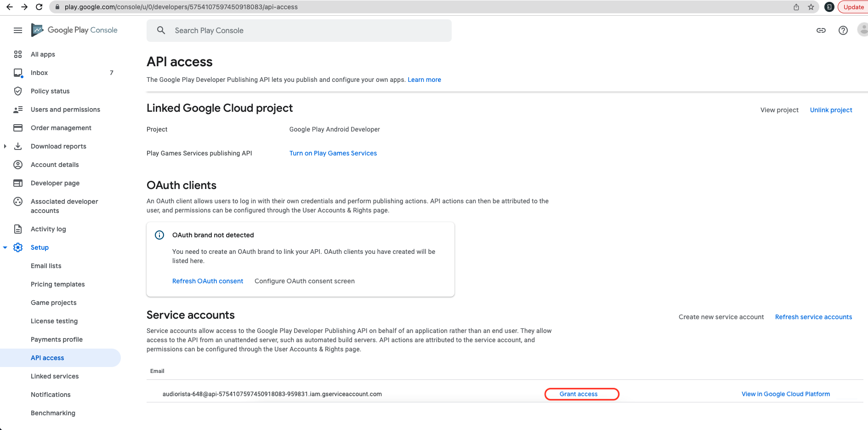Copy page link with chain icon
868x430 pixels.
[821, 30]
